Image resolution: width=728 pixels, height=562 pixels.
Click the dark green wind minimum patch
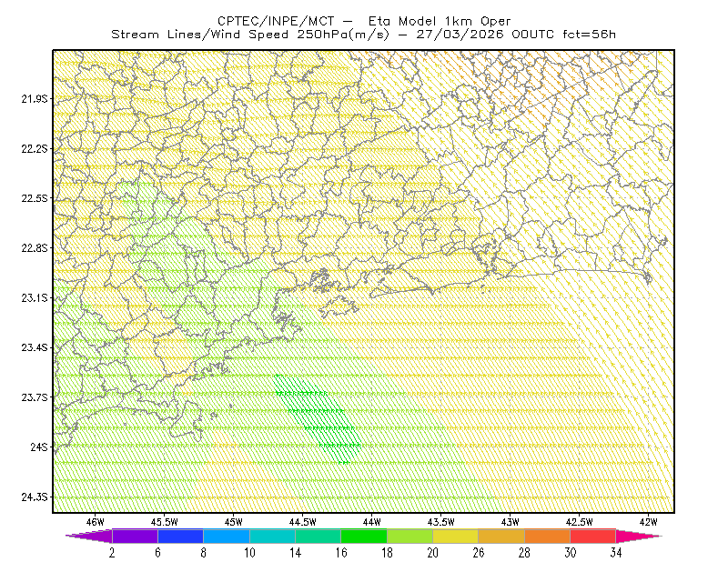[318, 417]
